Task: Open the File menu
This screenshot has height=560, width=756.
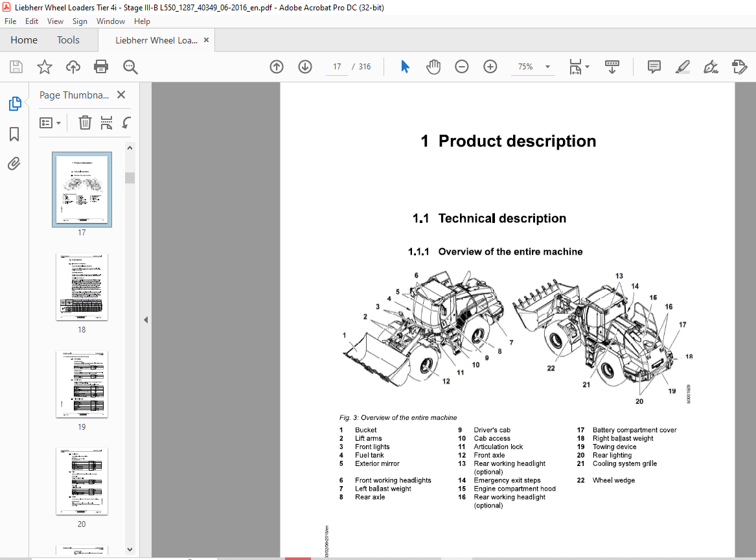Action: pyautogui.click(x=10, y=21)
